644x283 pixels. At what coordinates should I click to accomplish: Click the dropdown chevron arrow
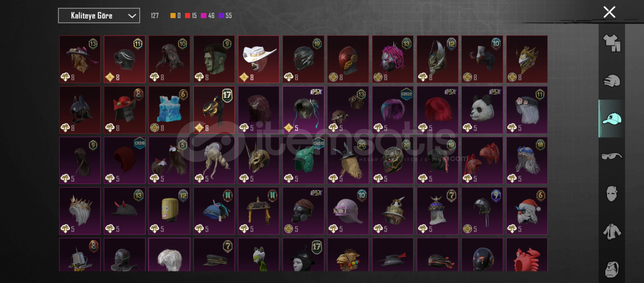tap(132, 16)
